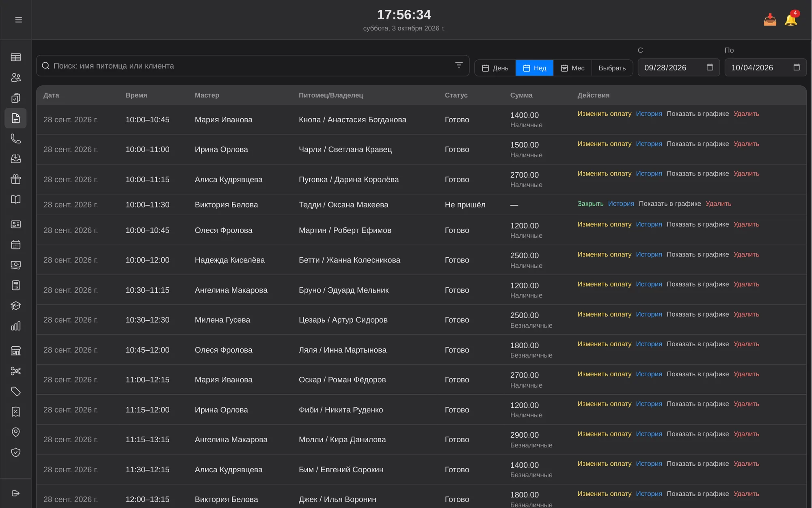Switch to the Мес view

tap(572, 68)
